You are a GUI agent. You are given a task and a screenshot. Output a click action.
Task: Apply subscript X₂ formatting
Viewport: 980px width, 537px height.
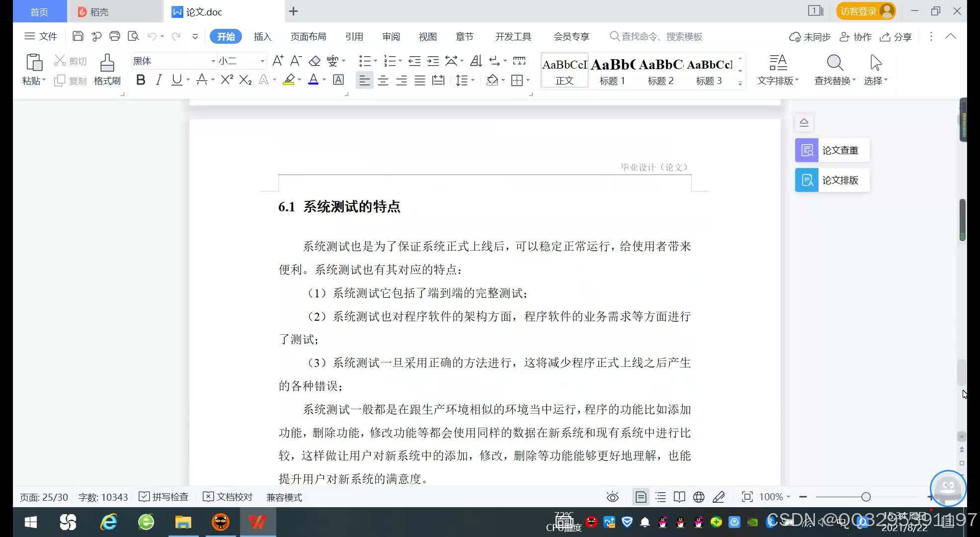pyautogui.click(x=245, y=80)
